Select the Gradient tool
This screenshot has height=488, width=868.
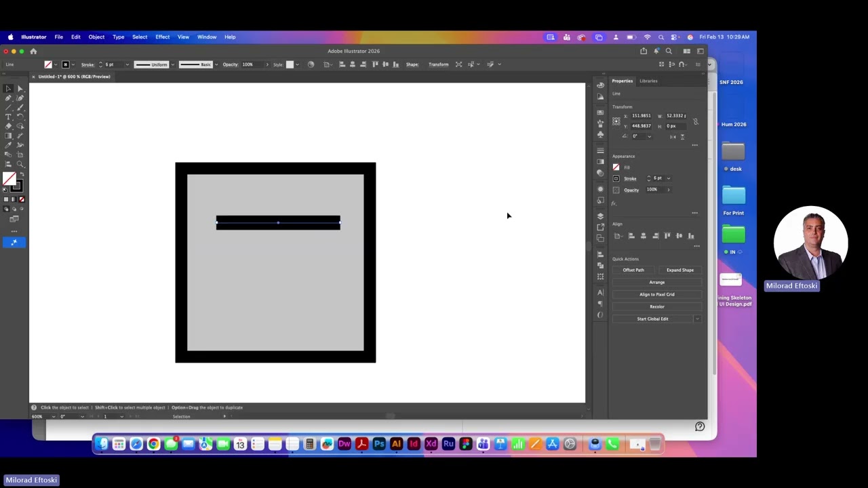pos(8,136)
